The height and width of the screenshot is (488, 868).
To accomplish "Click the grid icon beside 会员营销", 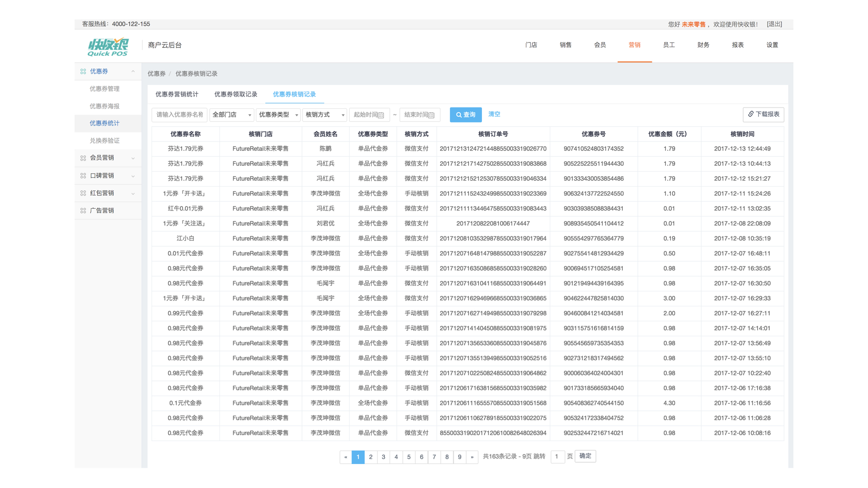I will pos(83,158).
